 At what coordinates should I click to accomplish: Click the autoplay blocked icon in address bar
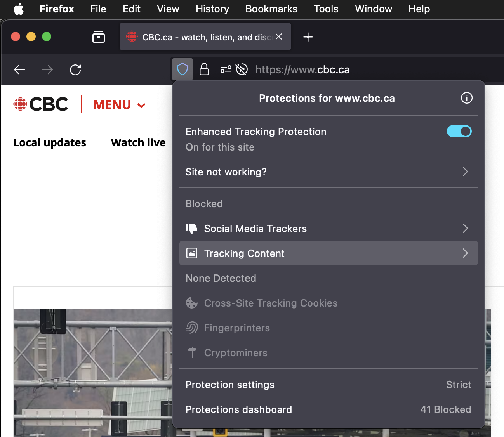242,69
